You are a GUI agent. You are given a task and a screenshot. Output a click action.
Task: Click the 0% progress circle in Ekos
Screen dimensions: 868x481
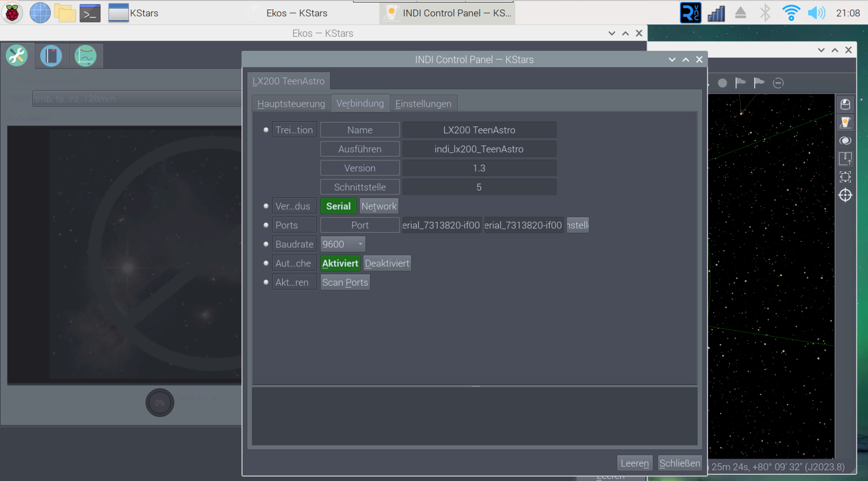(160, 403)
